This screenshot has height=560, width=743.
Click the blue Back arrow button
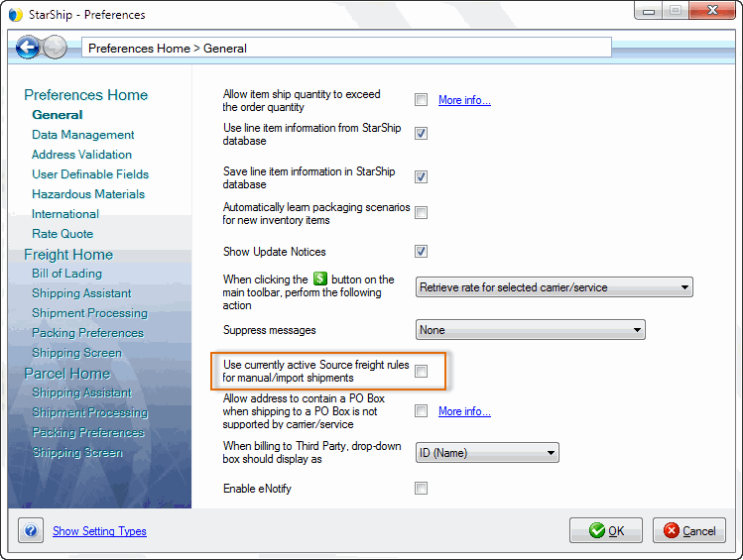[x=28, y=48]
